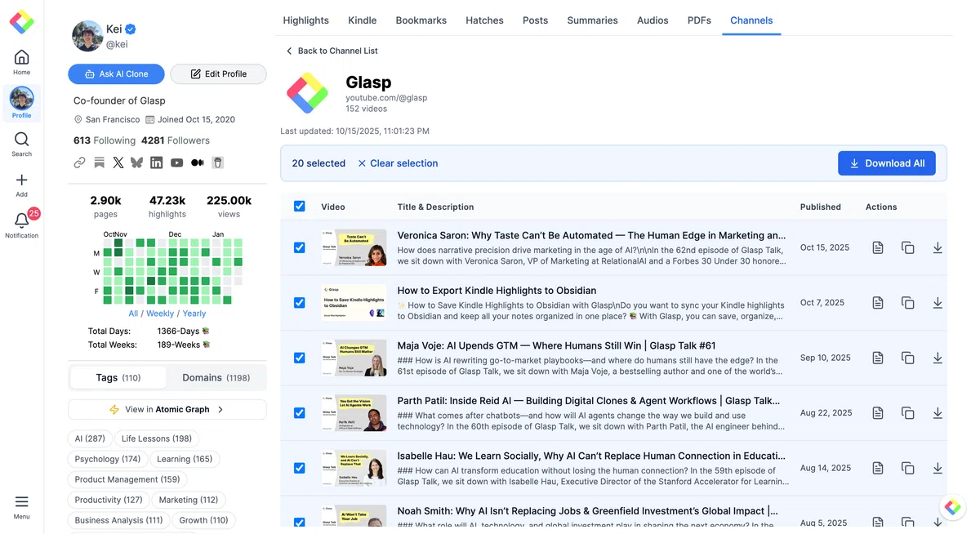
Task: Switch to the Kindle tab
Action: 363,20
